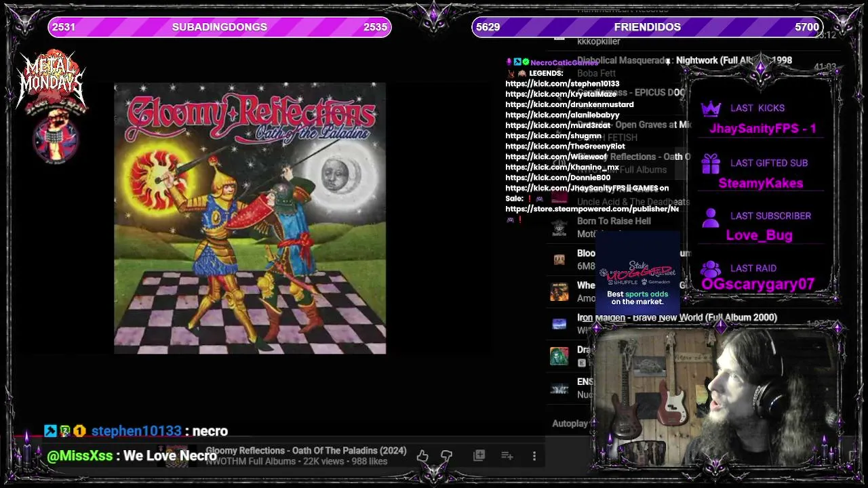This screenshot has width=868, height=488.
Task: Select the Diabolical Masquerade Nightwork playlist title
Action: 684,60
